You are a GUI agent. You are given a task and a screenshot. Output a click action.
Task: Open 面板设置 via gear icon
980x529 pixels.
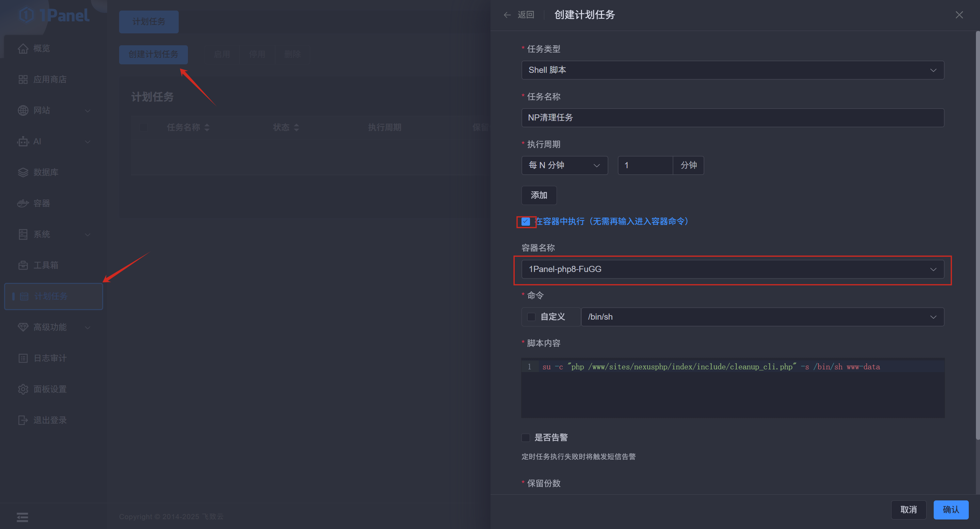click(23, 389)
